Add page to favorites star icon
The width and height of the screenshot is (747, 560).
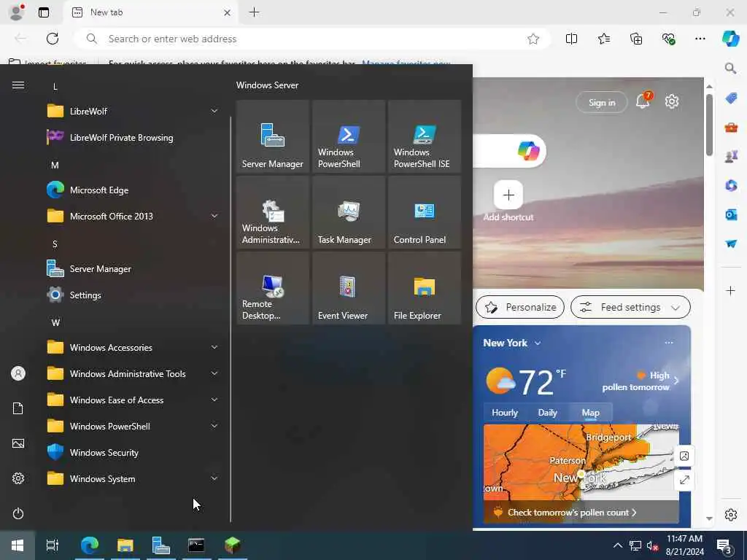(x=533, y=39)
